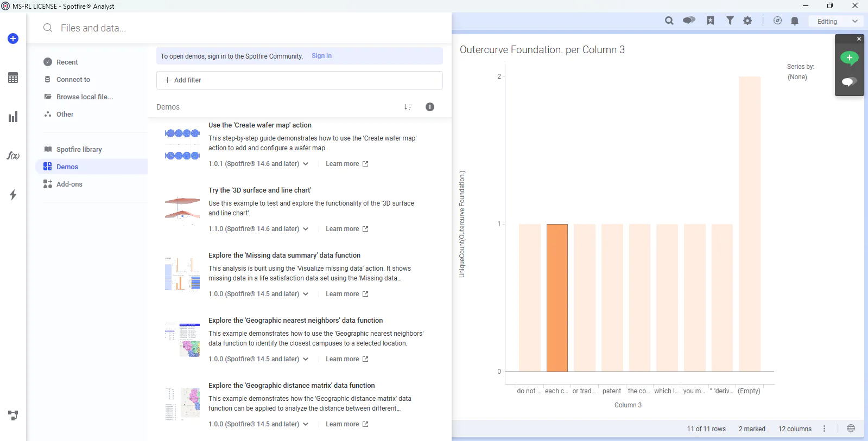Viewport: 868px width, 441px height.
Task: Open the Series by (None) selector
Action: click(797, 77)
